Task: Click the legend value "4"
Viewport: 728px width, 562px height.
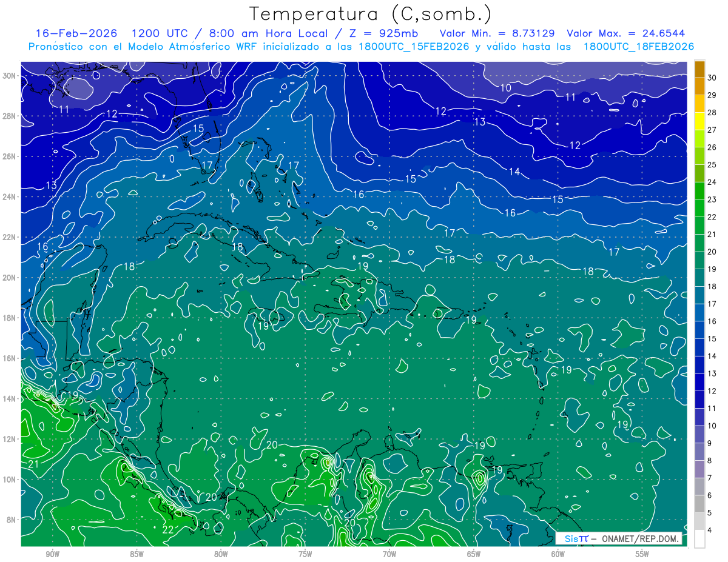Action: pos(710,530)
